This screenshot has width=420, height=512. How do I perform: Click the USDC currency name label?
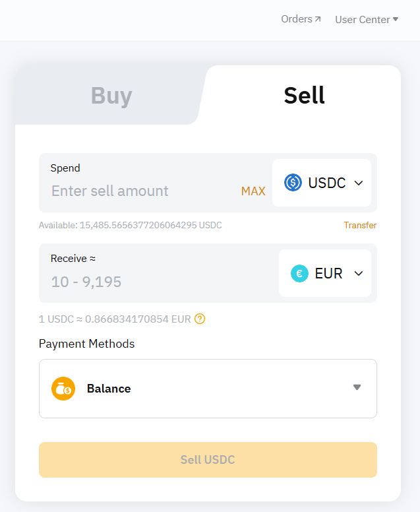pyautogui.click(x=326, y=183)
